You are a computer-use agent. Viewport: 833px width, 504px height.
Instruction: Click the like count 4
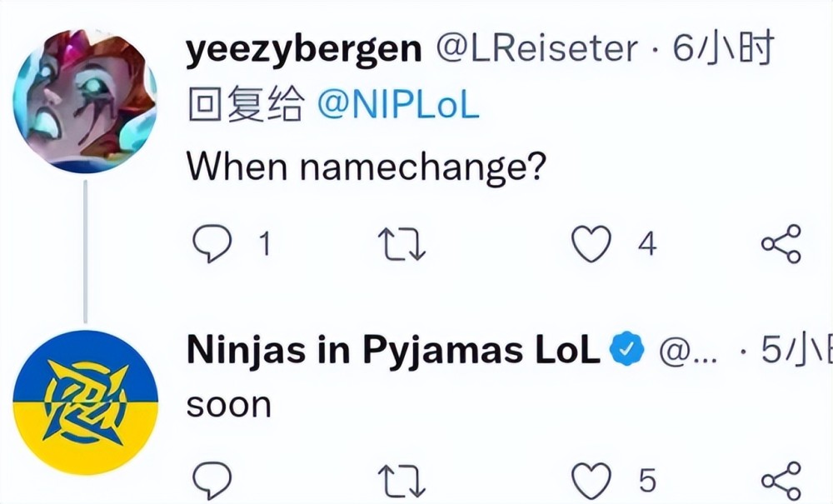tap(646, 244)
